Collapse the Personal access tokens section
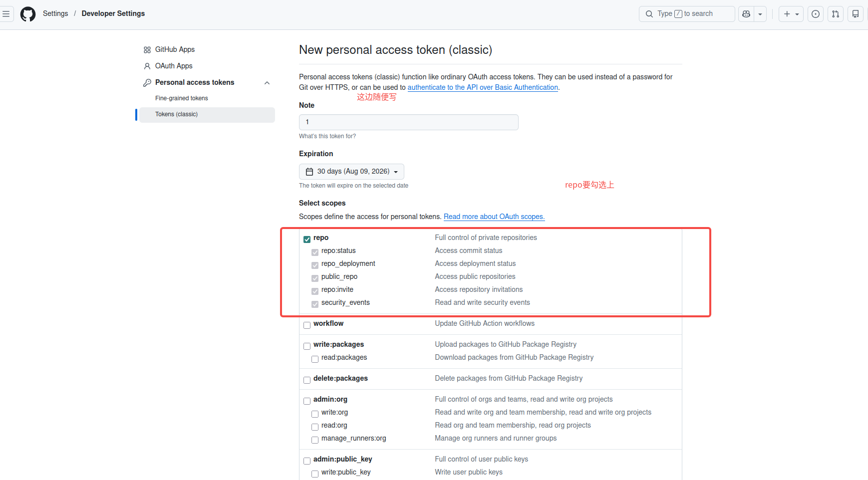Screen dimensions: 868x480 tap(267, 83)
